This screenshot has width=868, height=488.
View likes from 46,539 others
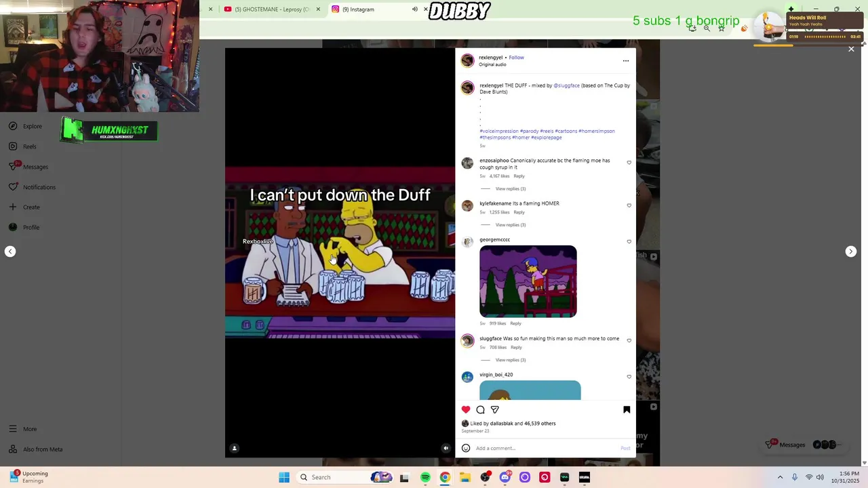click(x=540, y=424)
